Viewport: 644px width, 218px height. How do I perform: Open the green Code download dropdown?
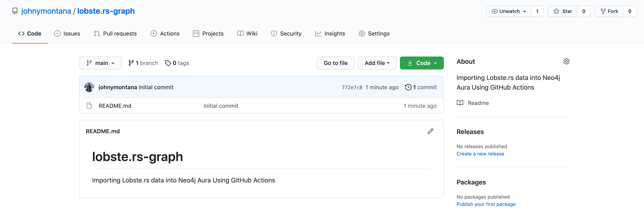tap(421, 63)
